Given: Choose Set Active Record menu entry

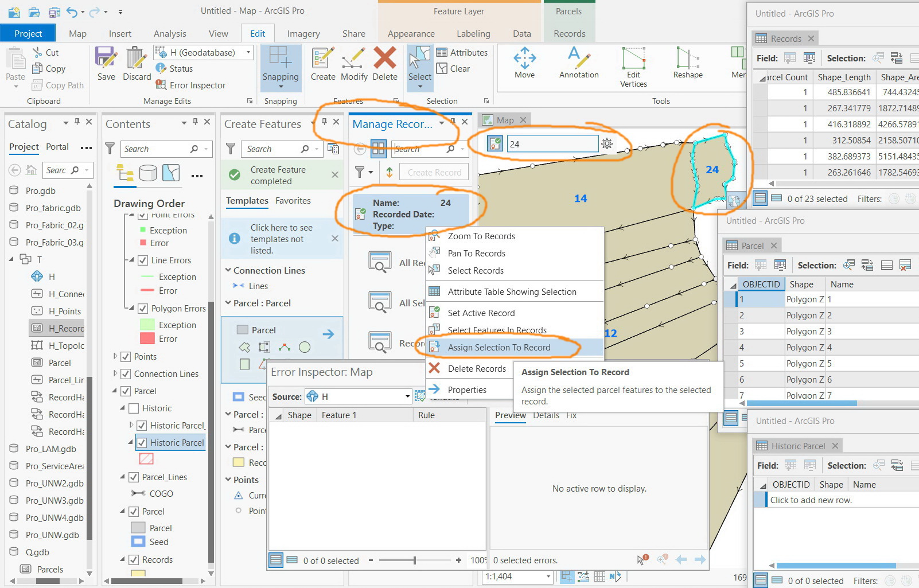Looking at the screenshot, I should 481,313.
